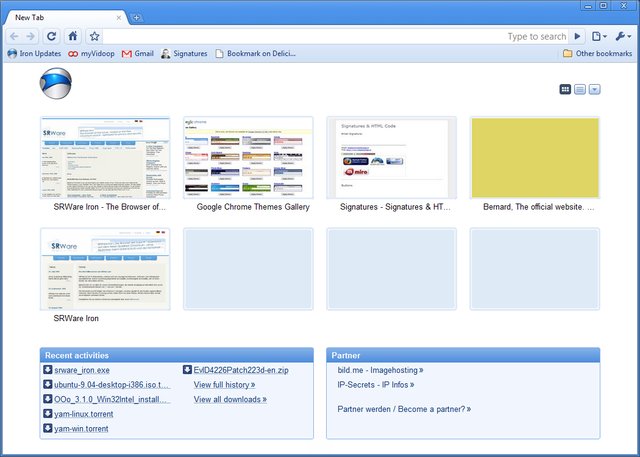Click the Back navigation arrow
This screenshot has height=457, width=640.
[14, 37]
